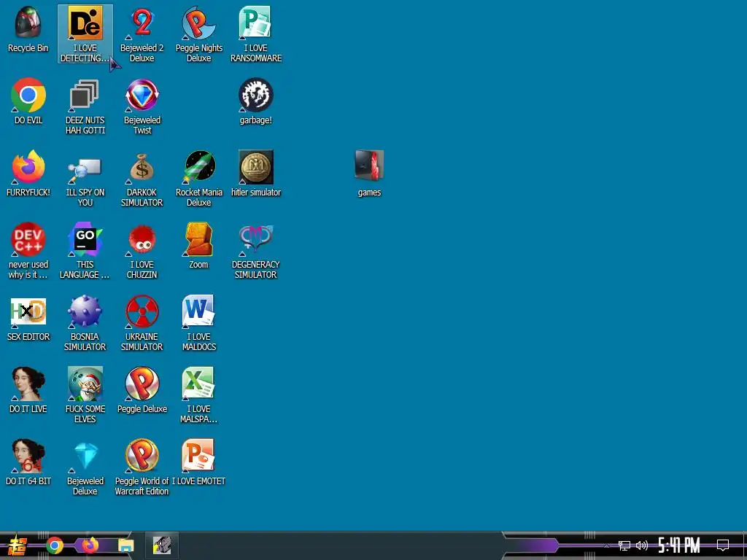Open the 5:41 PM taskbar clock

[679, 545]
